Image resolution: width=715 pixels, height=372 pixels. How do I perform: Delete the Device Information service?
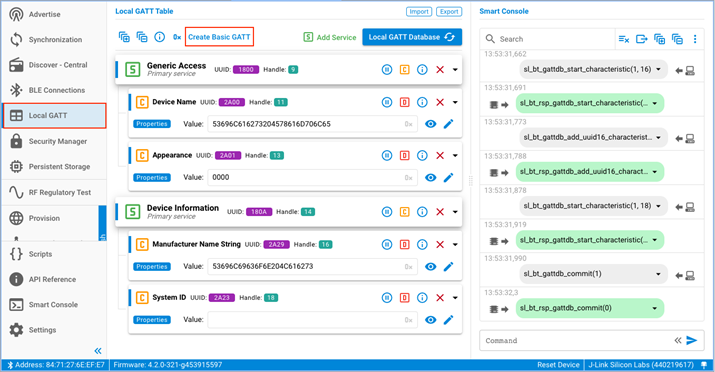point(440,212)
